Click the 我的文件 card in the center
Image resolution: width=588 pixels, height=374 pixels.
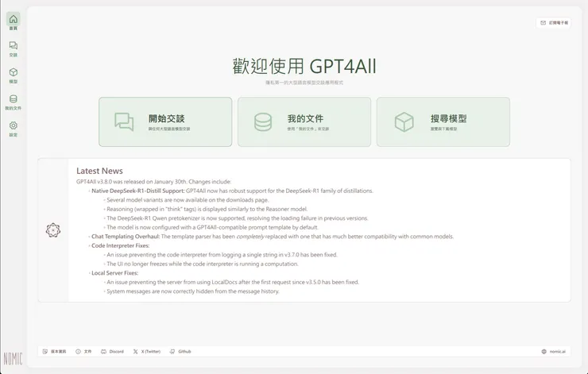click(304, 121)
